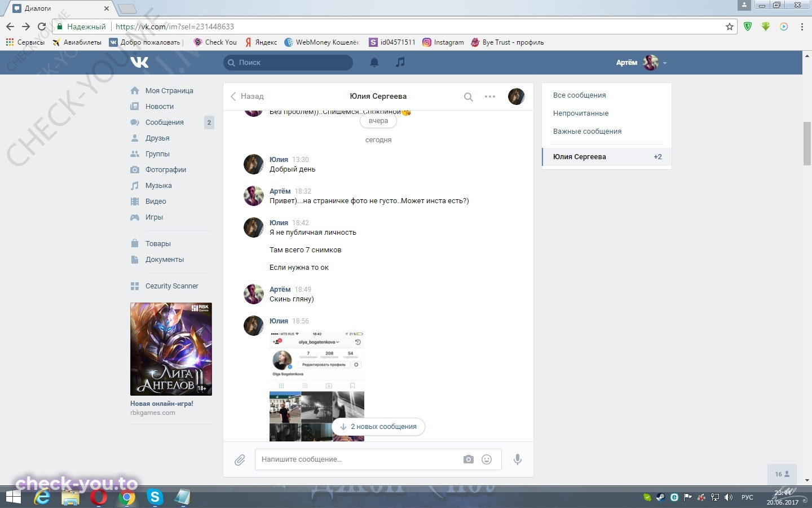Open Новости in the left menu
Screen dimensions: 812x508
[x=160, y=107]
